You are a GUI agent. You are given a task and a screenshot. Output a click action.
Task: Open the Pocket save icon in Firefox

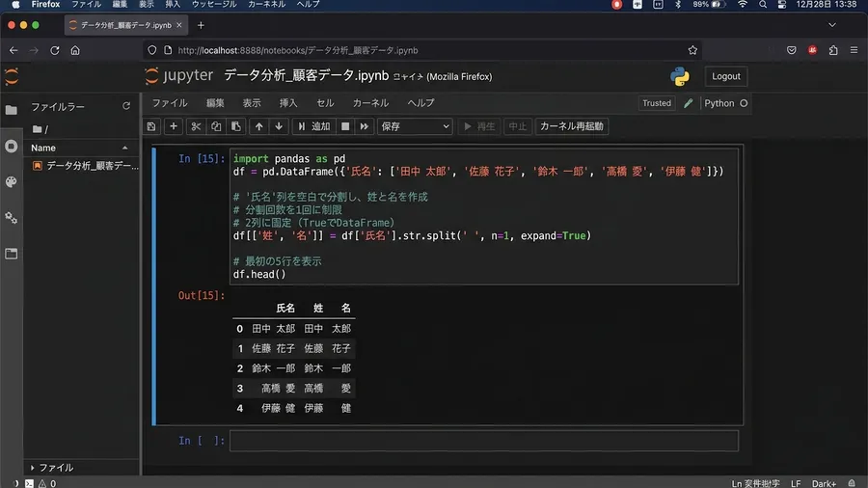[x=792, y=50]
